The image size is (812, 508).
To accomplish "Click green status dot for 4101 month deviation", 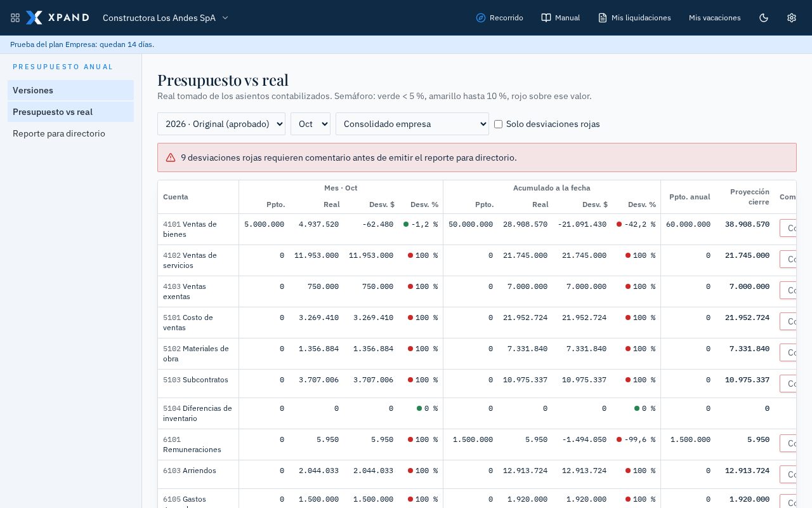I will (406, 224).
